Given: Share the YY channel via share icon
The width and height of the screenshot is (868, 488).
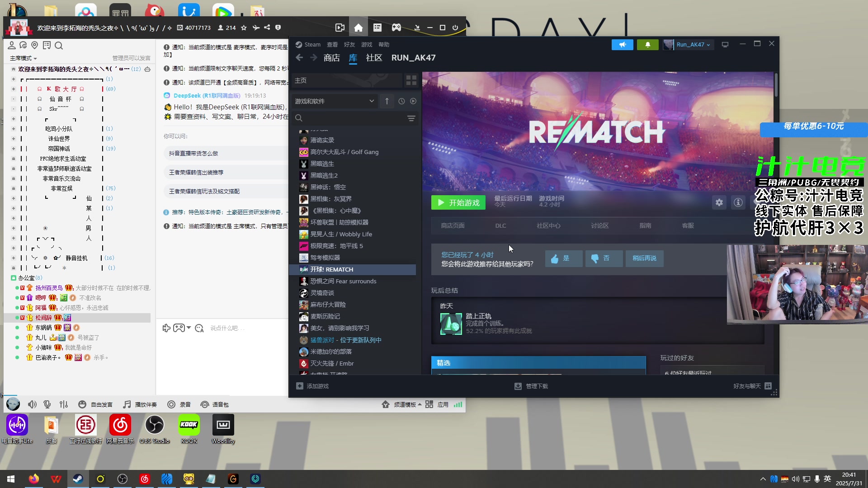Looking at the screenshot, I should pyautogui.click(x=267, y=28).
